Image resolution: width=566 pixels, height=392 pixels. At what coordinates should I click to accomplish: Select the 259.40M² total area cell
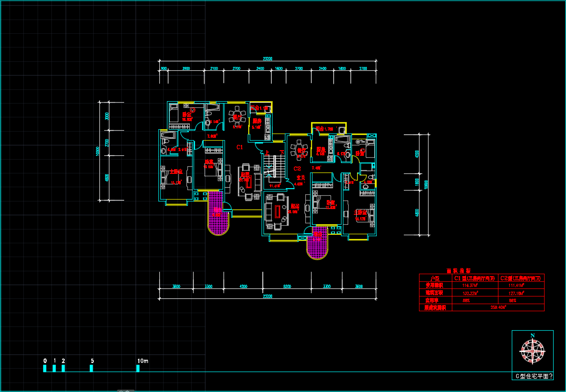coord(498,307)
